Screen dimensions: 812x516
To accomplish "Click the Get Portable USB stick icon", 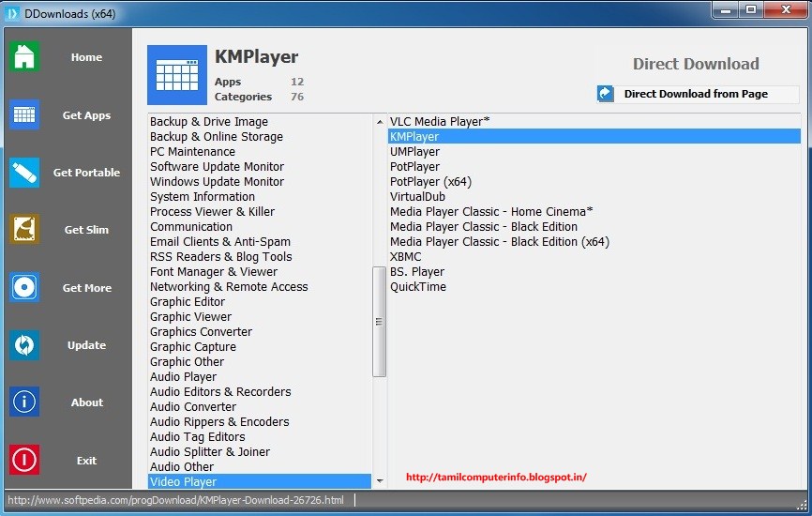I will coord(23,173).
